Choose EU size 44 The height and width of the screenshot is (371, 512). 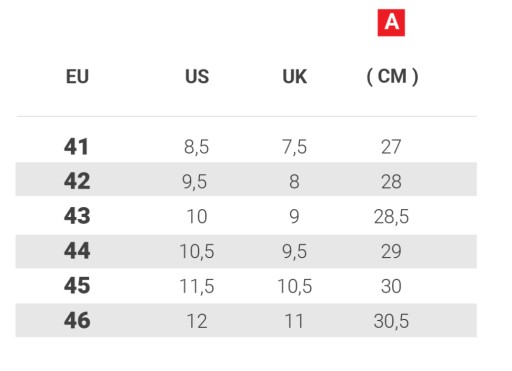[x=77, y=251]
